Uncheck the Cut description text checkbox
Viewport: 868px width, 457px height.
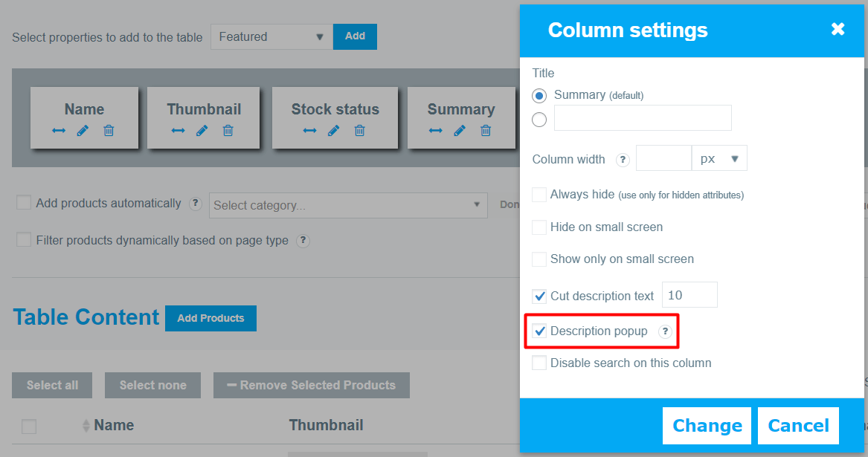[539, 296]
